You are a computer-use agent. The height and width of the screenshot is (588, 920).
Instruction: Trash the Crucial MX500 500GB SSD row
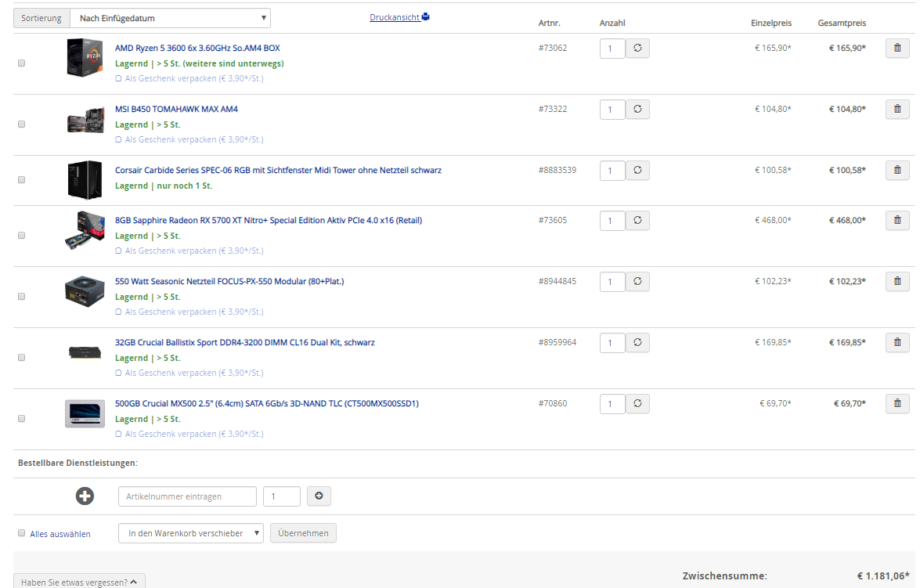(897, 403)
